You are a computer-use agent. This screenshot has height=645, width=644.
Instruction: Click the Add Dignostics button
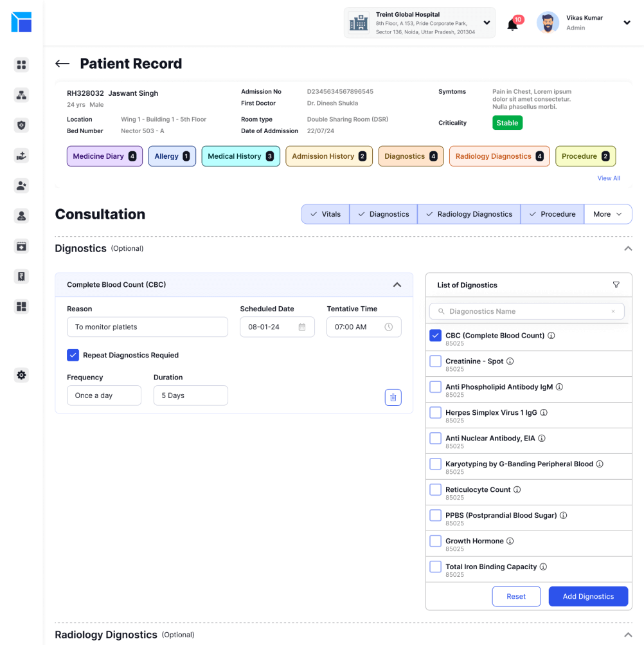tap(587, 596)
